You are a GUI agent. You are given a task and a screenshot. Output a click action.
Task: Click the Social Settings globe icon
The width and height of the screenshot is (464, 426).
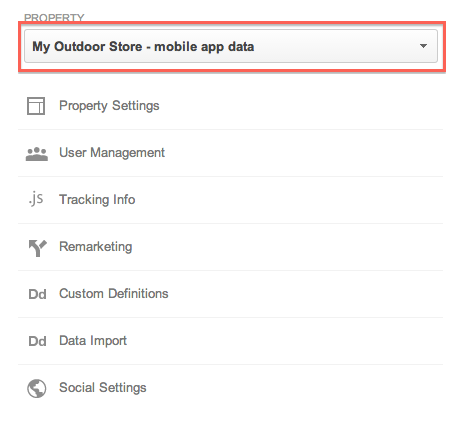coord(37,388)
